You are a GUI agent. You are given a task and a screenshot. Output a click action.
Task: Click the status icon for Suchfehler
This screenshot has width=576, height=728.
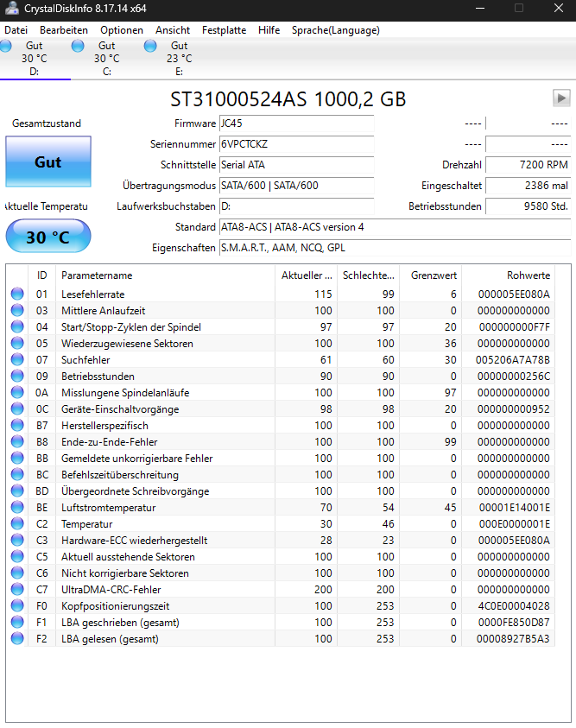(17, 359)
